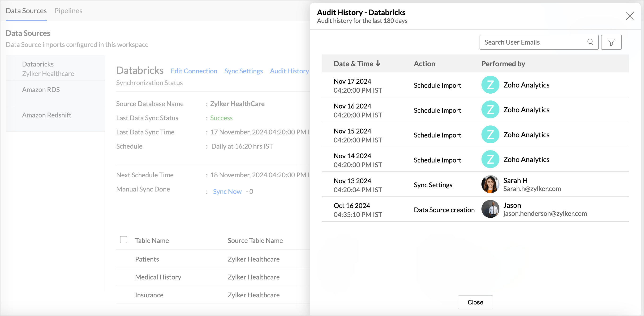Open Edit Connection link
The height and width of the screenshot is (316, 644).
point(194,71)
